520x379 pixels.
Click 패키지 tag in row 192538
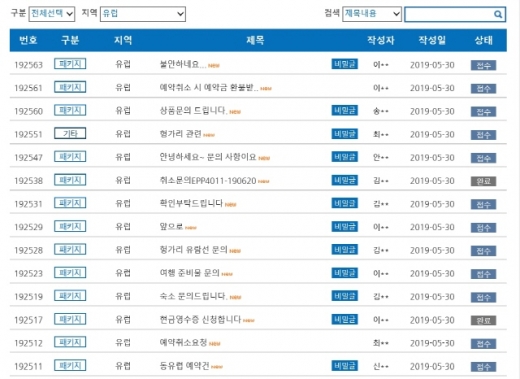click(x=70, y=180)
